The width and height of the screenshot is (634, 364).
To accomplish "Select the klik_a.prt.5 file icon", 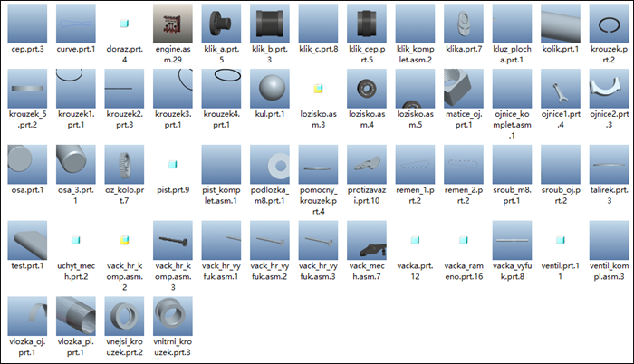I will pyautogui.click(x=221, y=24).
